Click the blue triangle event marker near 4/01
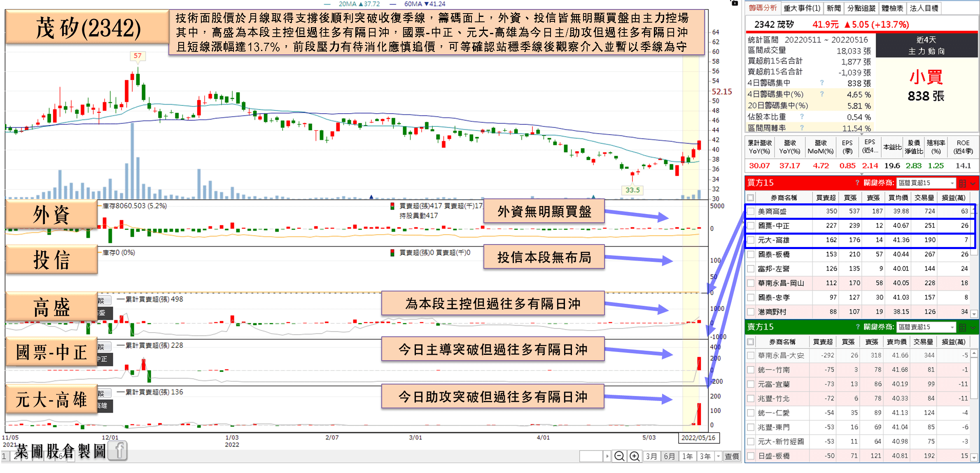The width and height of the screenshot is (980, 473). coord(593,197)
